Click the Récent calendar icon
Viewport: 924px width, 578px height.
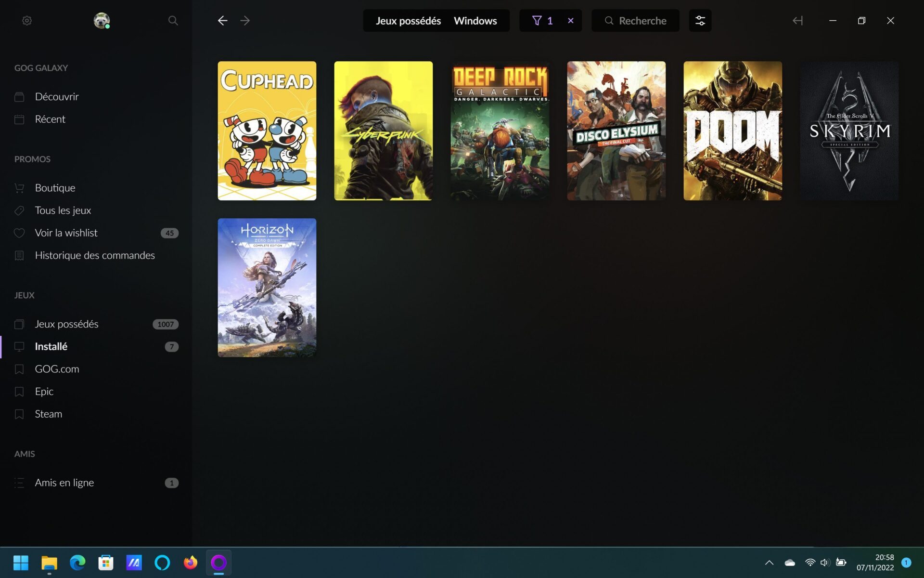(19, 119)
